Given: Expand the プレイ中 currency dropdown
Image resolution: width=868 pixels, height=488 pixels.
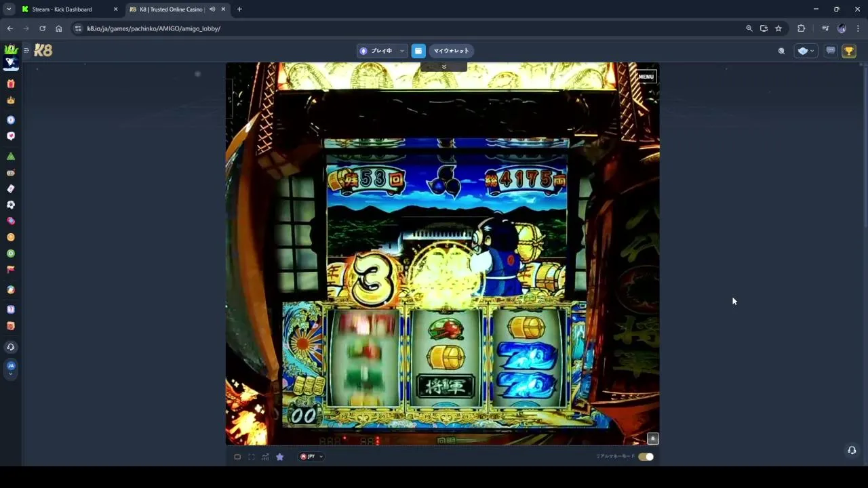Looking at the screenshot, I should pos(382,51).
